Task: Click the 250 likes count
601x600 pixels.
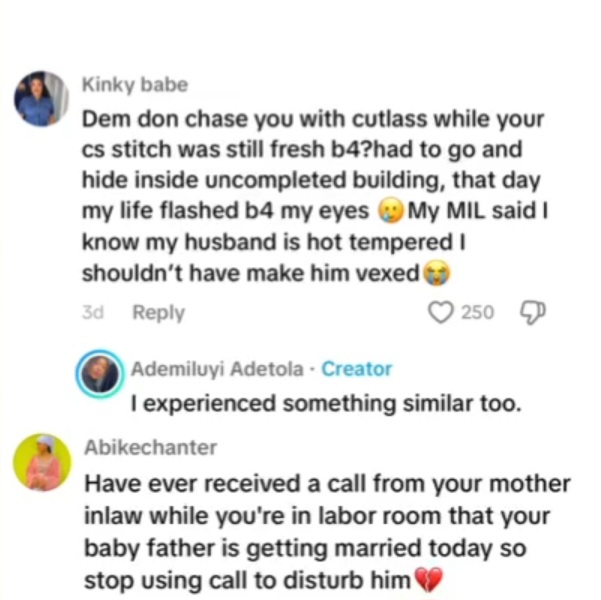Action: (x=477, y=313)
